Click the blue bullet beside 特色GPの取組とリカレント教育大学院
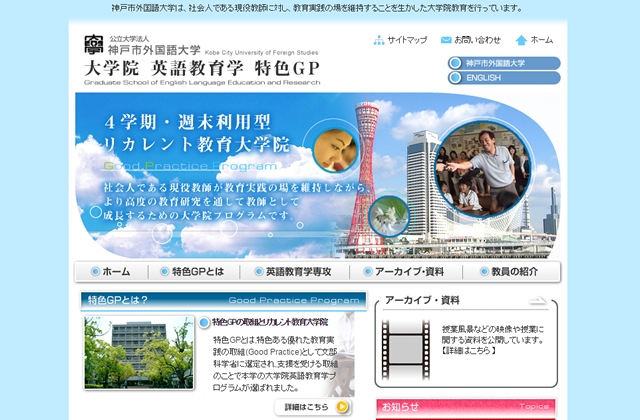 (x=204, y=323)
